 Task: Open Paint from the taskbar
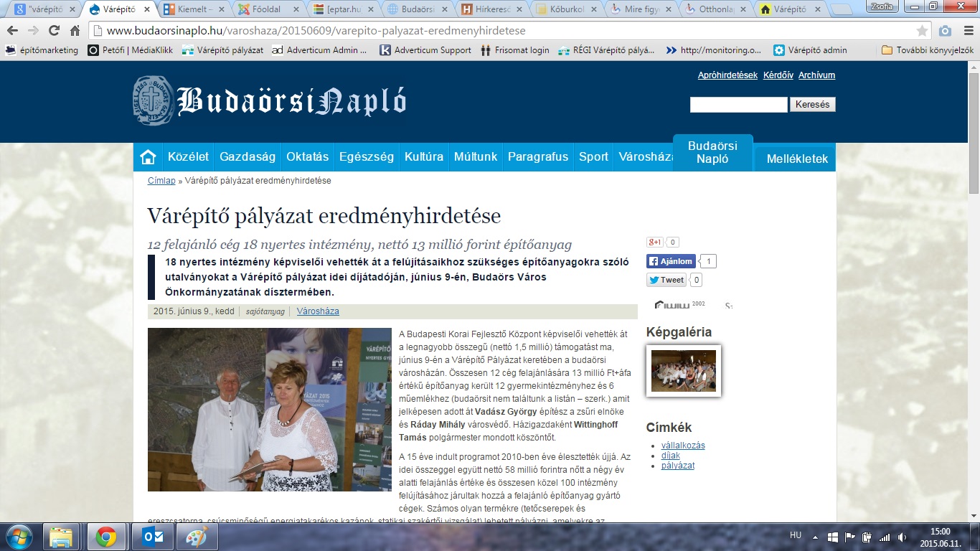click(x=197, y=537)
